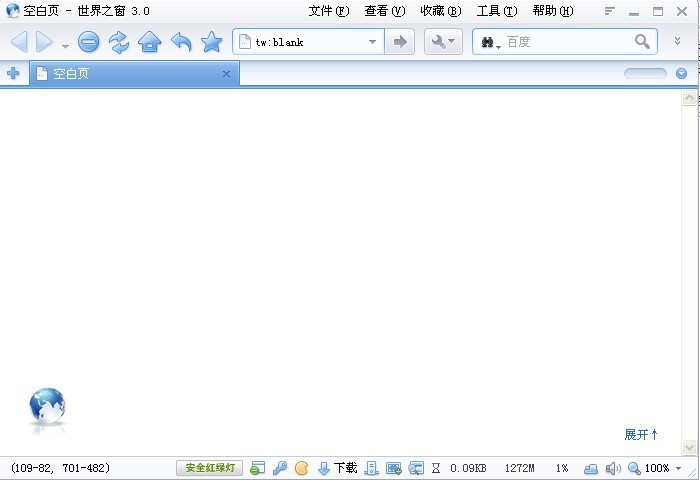Click the hourglass speed indicator
The width and height of the screenshot is (700, 480).
point(436,468)
